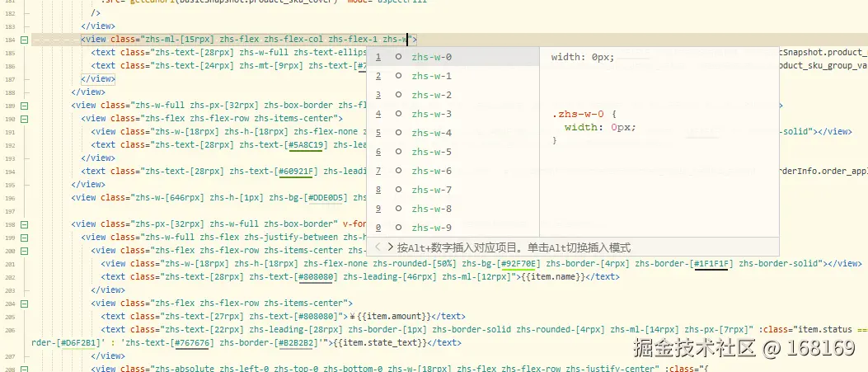Click the #92F70E color value on line 201
868x372 pixels.
[520, 263]
